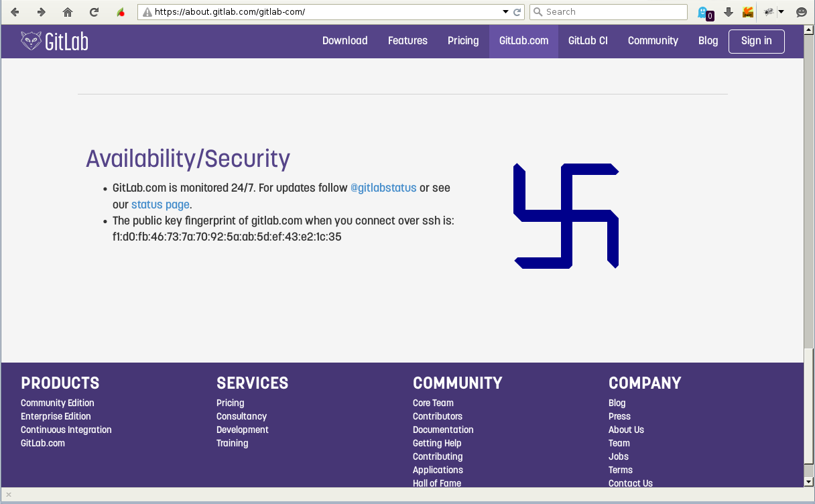
Task: Click the warning triangle site identity icon
Action: tap(147, 12)
